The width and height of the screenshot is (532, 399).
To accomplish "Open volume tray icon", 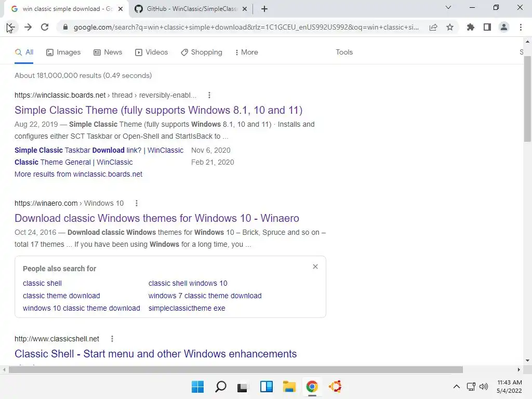I will pos(484,387).
